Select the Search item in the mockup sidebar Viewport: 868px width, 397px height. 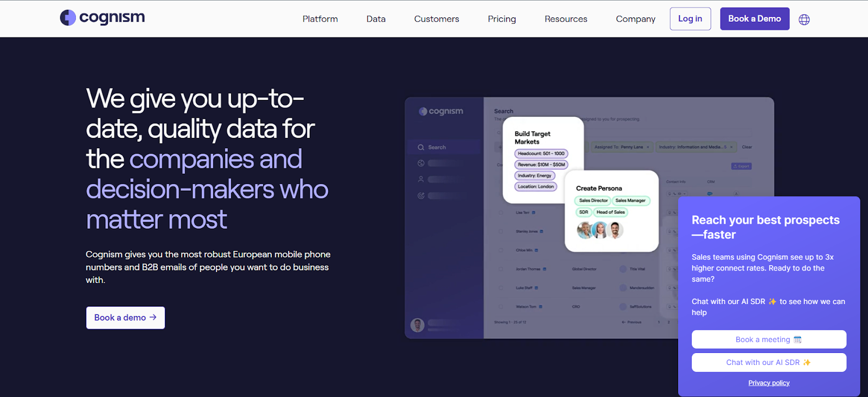point(444,147)
